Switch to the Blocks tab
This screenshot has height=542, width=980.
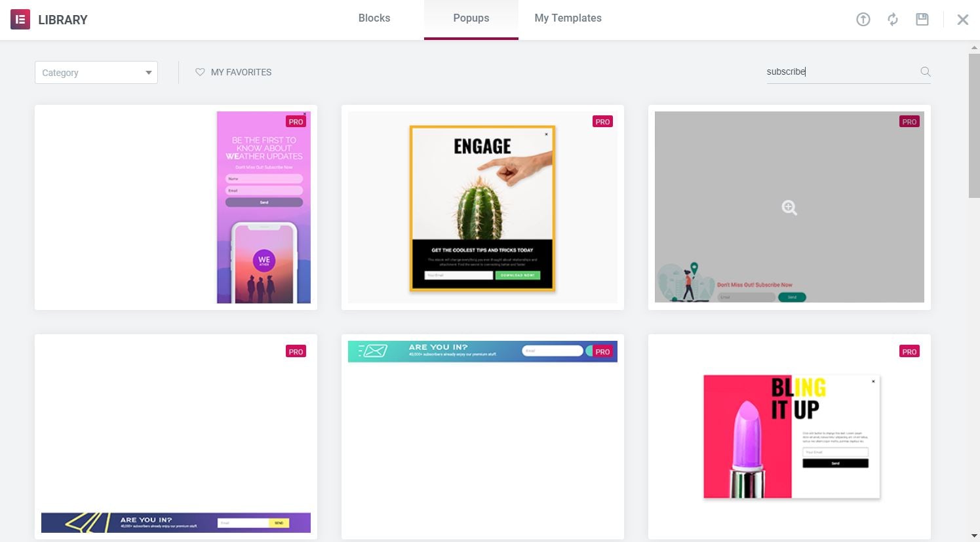[374, 18]
